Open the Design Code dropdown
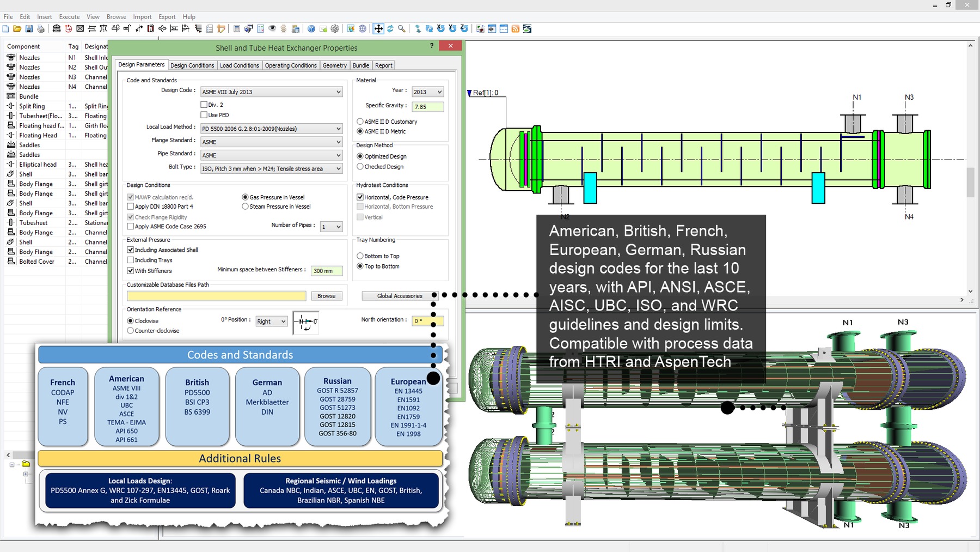 tap(339, 92)
